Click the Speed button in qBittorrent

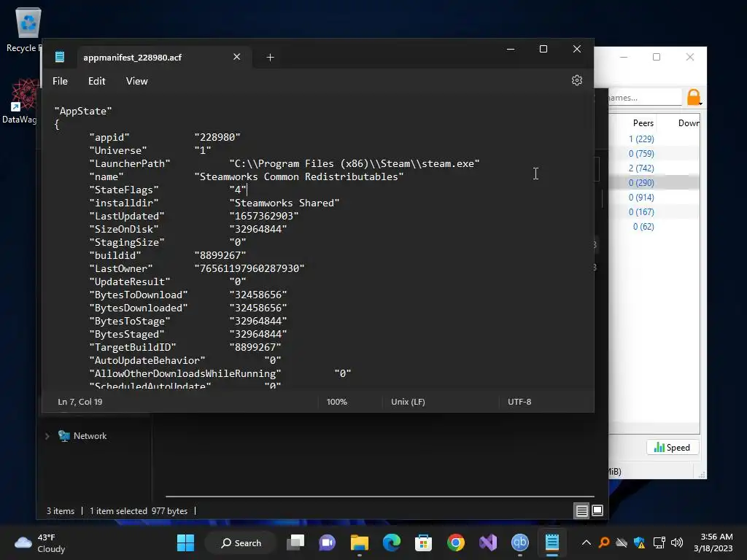(x=672, y=448)
